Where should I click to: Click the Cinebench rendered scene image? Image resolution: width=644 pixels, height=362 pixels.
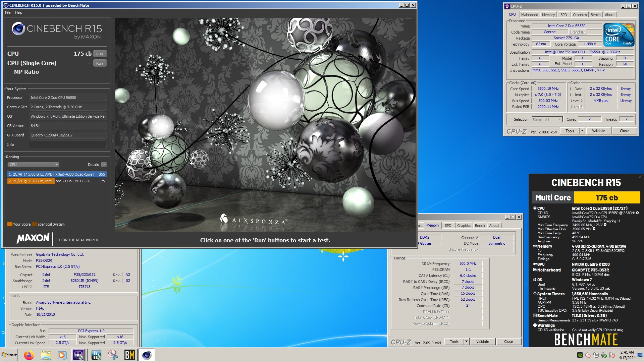[265, 125]
